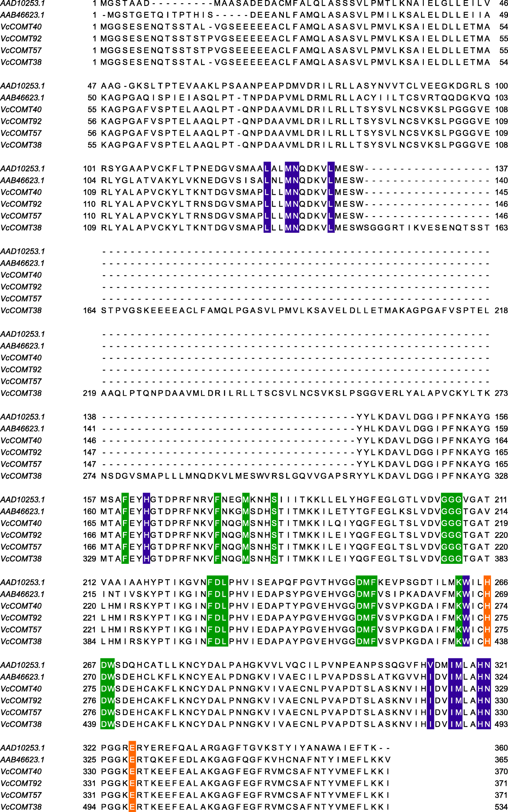Click the end position number 328

(x=501, y=476)
